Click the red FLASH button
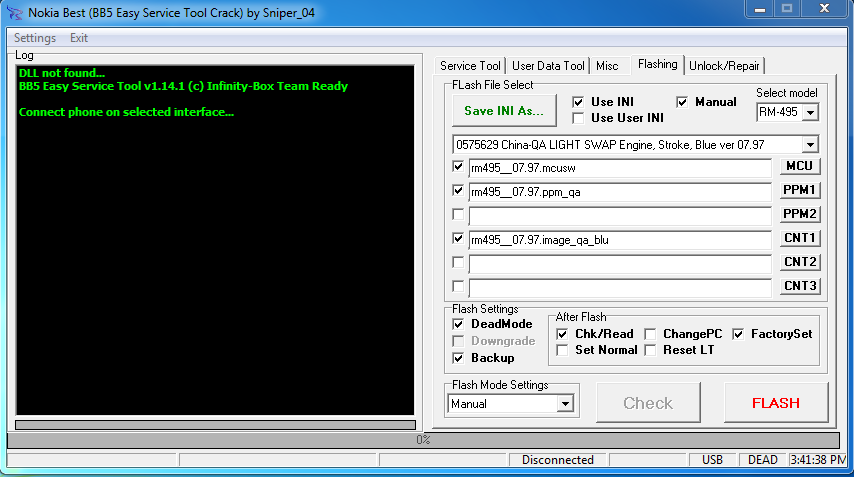The height and width of the screenshot is (477, 854). [776, 403]
